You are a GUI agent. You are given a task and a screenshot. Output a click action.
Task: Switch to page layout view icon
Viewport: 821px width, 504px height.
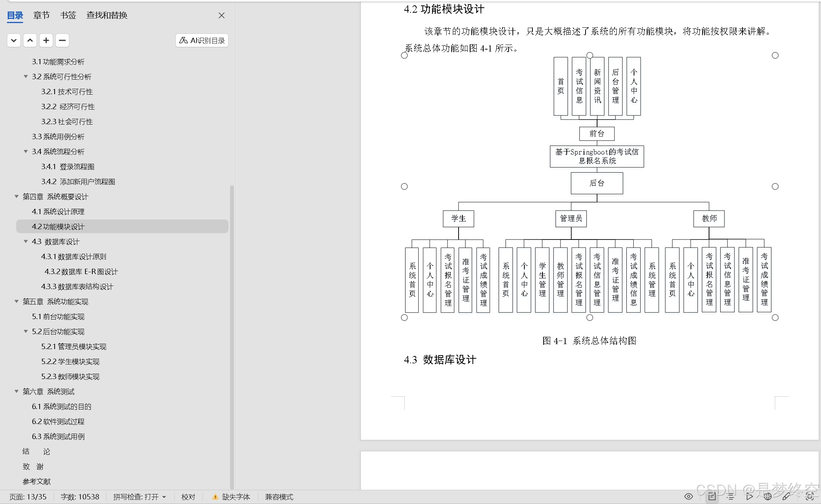point(712,496)
